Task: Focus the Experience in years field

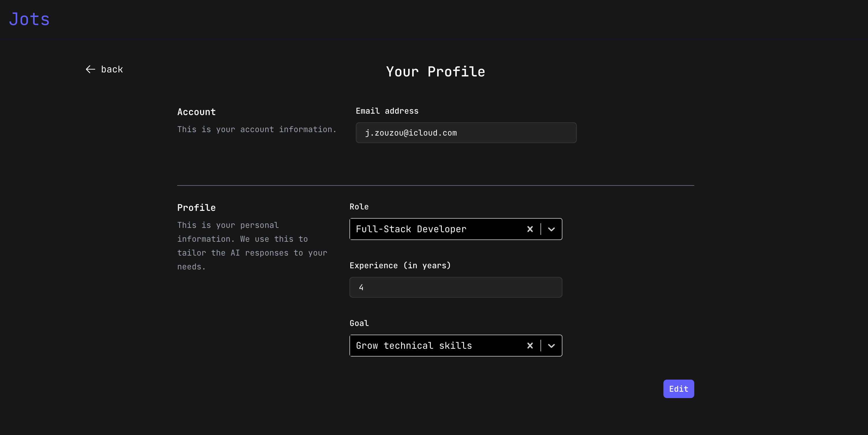Action: (x=456, y=287)
